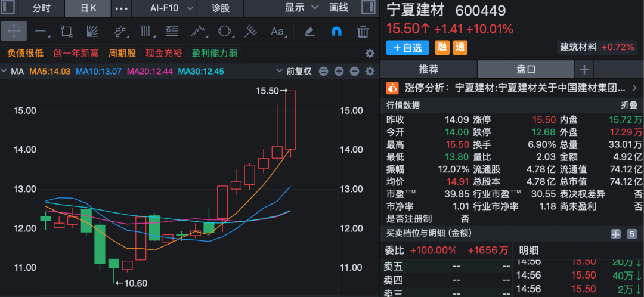Click the 盈利能力弱 tag
Screen dimensions: 644x297
pyautogui.click(x=215, y=54)
